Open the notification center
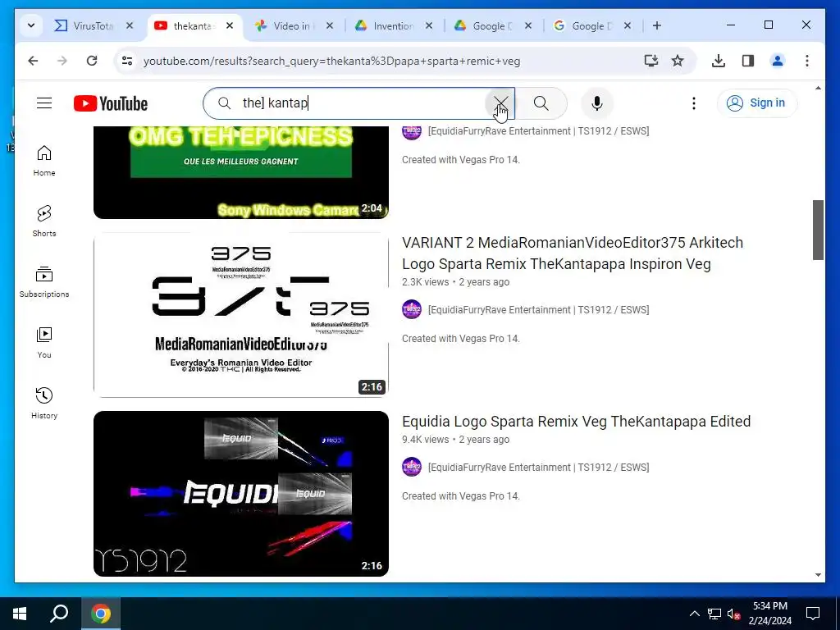Screen dimensions: 840x630 813,614
